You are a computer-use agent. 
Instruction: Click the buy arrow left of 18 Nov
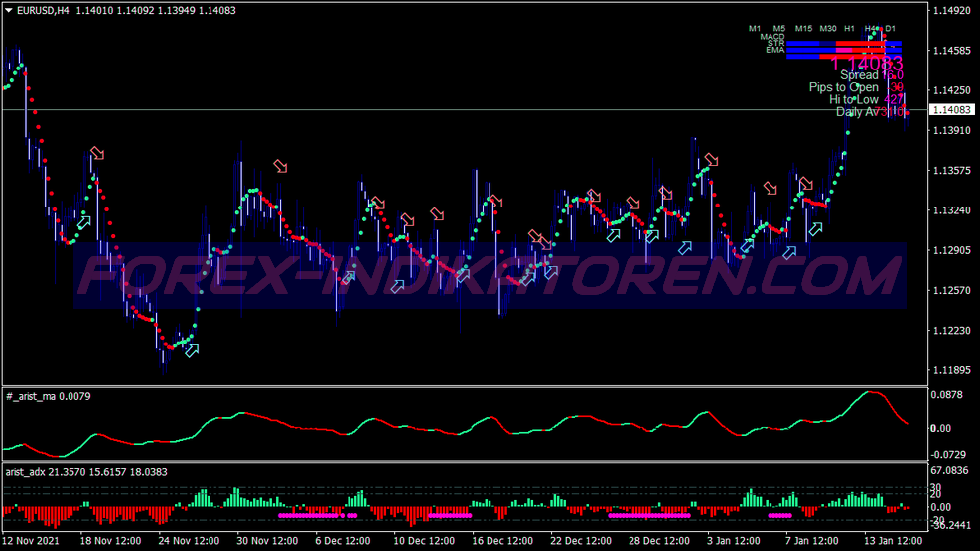(83, 222)
